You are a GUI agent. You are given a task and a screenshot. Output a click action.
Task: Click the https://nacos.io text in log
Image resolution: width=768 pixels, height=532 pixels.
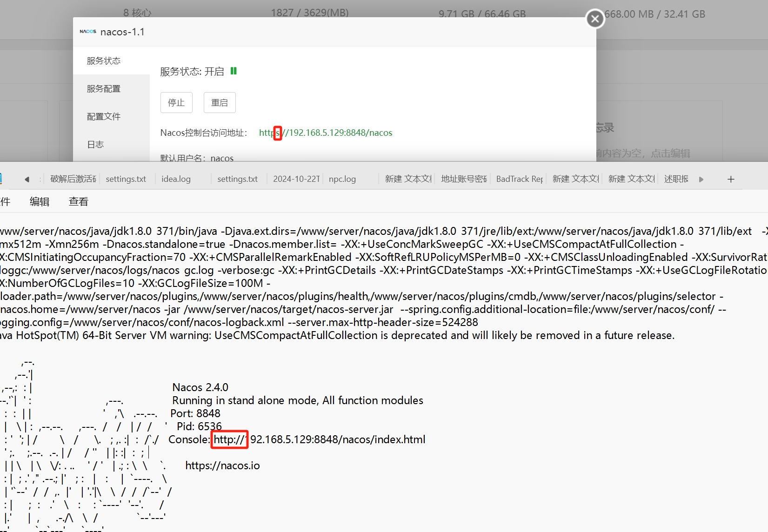click(223, 465)
